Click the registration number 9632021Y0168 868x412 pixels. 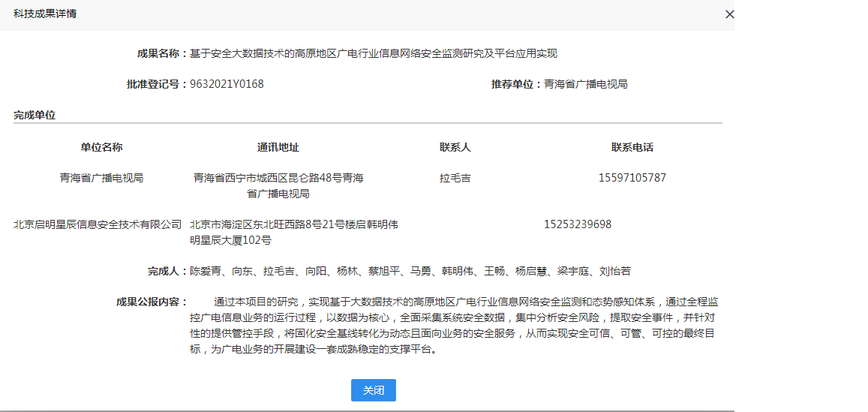tap(227, 84)
